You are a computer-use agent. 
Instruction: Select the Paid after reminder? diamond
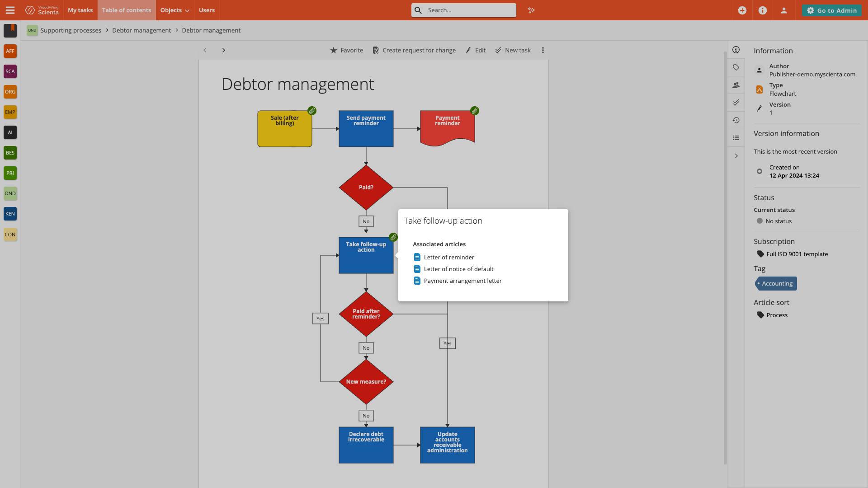click(366, 314)
